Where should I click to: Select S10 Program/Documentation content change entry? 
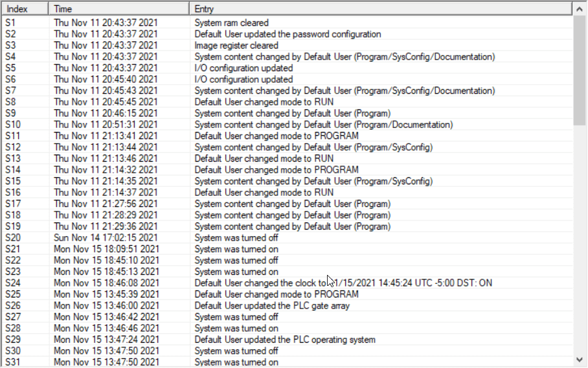(323, 125)
